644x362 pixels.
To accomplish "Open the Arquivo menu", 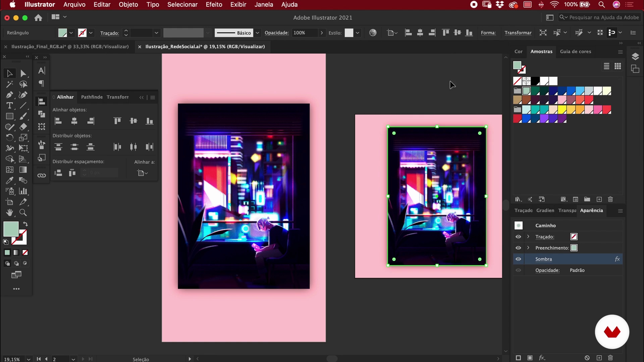I will tap(74, 5).
